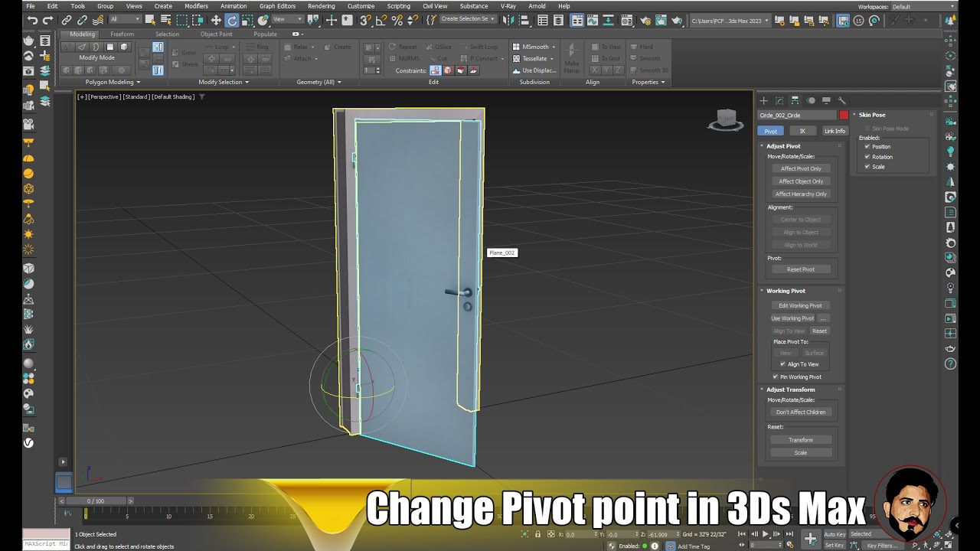Click the Undo arrow icon
The image size is (980, 551).
pyautogui.click(x=32, y=21)
